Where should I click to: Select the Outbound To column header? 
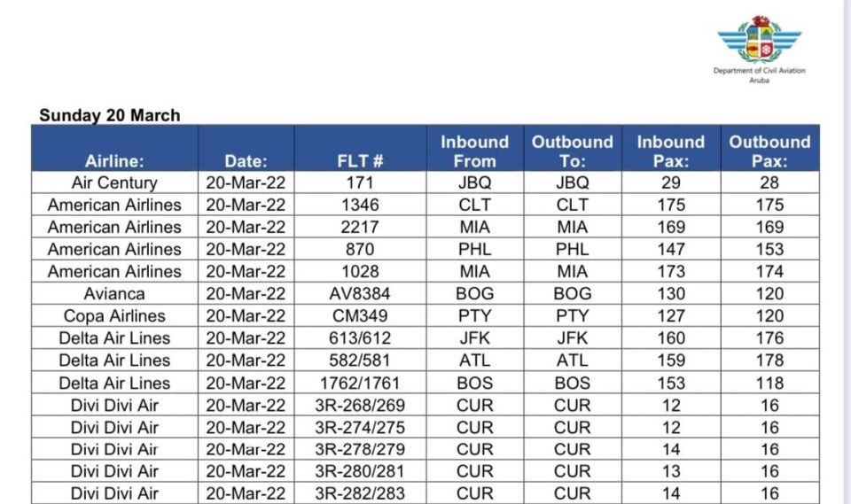pyautogui.click(x=572, y=151)
